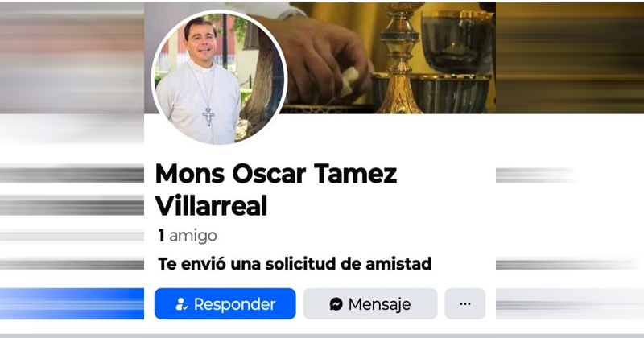644x338 pixels.
Task: Click the Messenger icon beside Mensaje
Action: pos(336,304)
